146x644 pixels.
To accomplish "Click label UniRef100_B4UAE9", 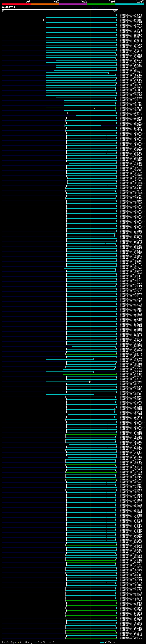I will (x=131, y=434).
